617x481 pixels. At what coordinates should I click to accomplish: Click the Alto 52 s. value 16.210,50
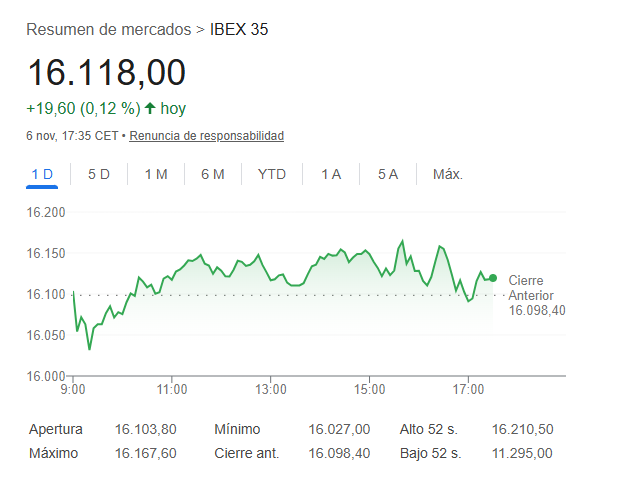pyautogui.click(x=522, y=429)
